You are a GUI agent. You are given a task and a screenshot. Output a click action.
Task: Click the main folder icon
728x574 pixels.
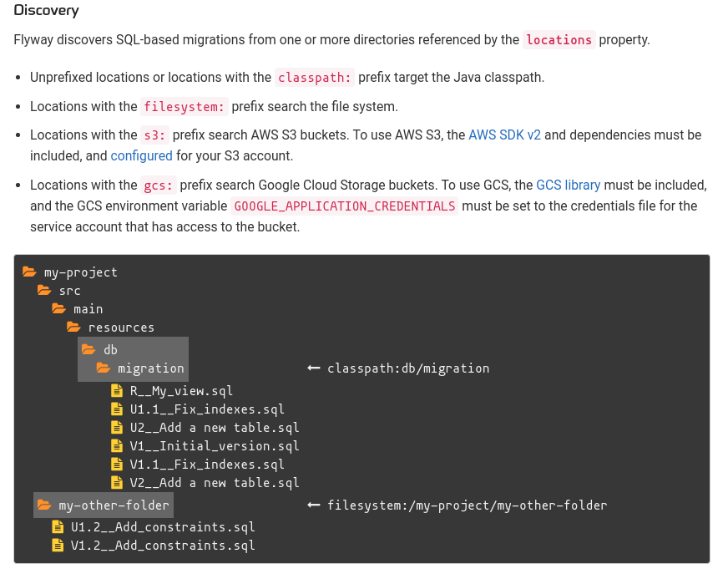pyautogui.click(x=59, y=308)
